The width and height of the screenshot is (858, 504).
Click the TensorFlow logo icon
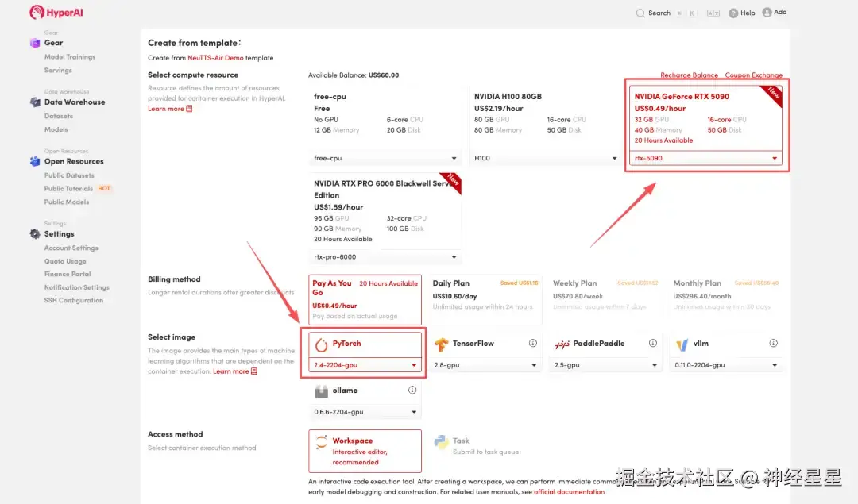pos(441,344)
